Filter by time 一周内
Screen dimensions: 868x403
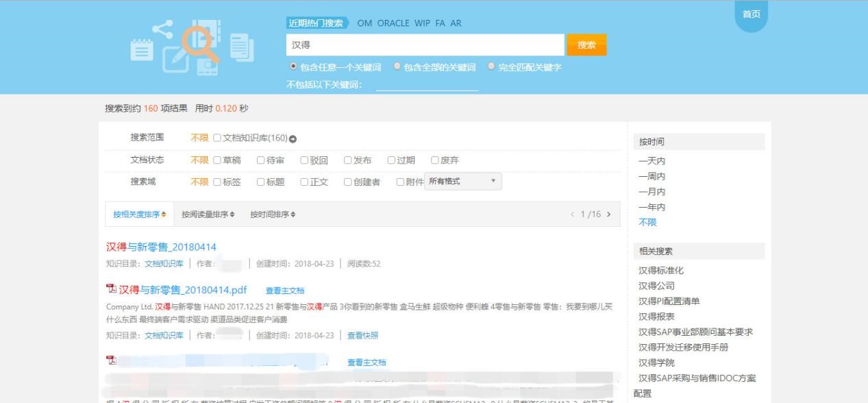pyautogui.click(x=652, y=176)
